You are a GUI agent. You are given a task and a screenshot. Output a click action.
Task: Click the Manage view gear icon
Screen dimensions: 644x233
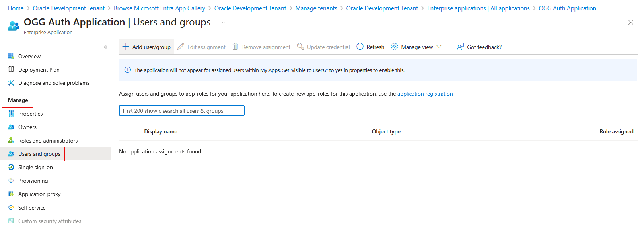(395, 47)
